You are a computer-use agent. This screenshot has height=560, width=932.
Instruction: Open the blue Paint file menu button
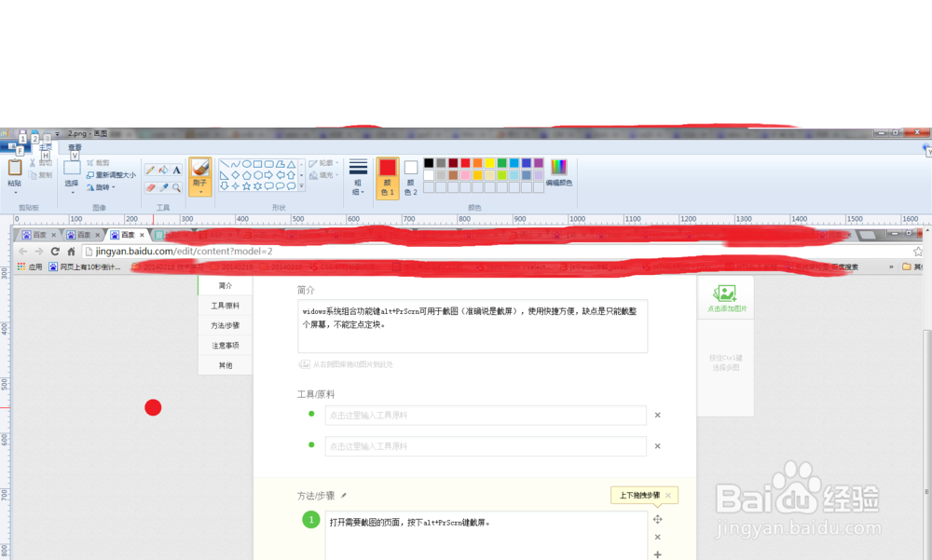coord(16,147)
